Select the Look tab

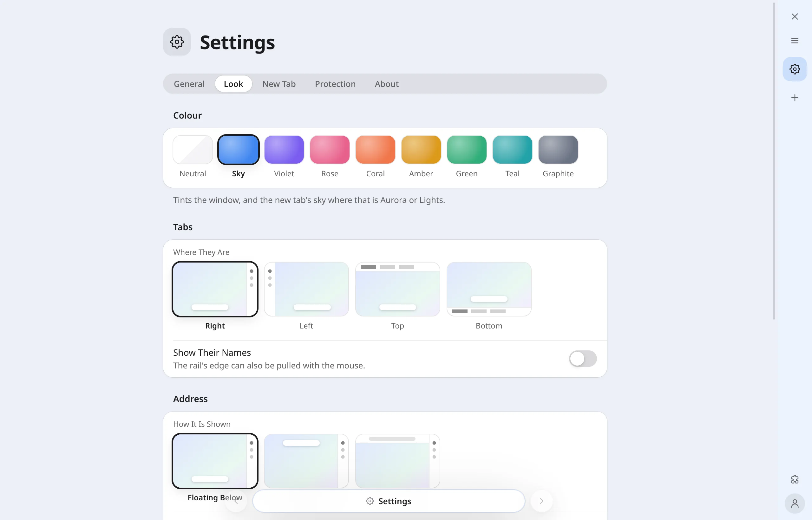point(233,84)
